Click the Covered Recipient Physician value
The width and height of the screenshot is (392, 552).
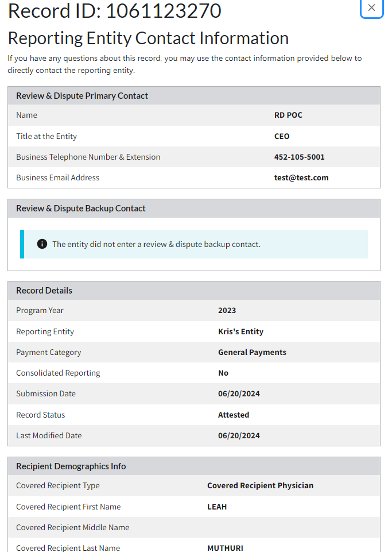click(x=260, y=485)
